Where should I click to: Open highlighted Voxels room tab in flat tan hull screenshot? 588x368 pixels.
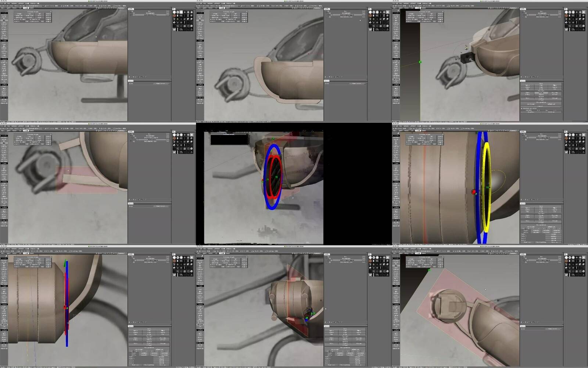coord(26,8)
